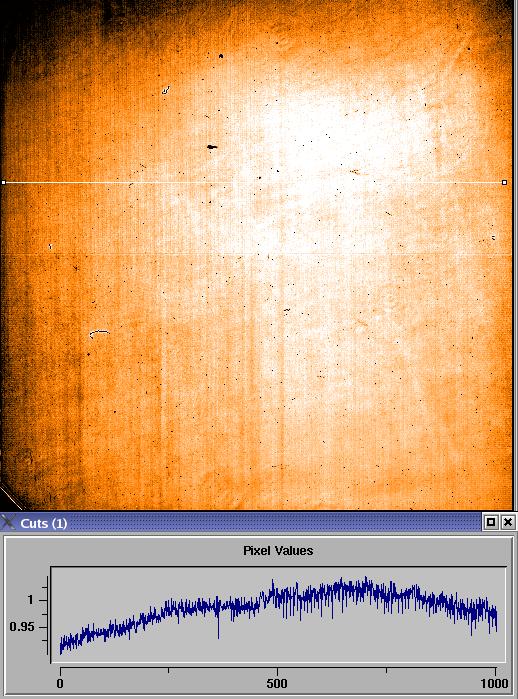The height and width of the screenshot is (699, 518).
Task: Click the diagonal bright streak in bottom-left corner
Action: [11, 496]
